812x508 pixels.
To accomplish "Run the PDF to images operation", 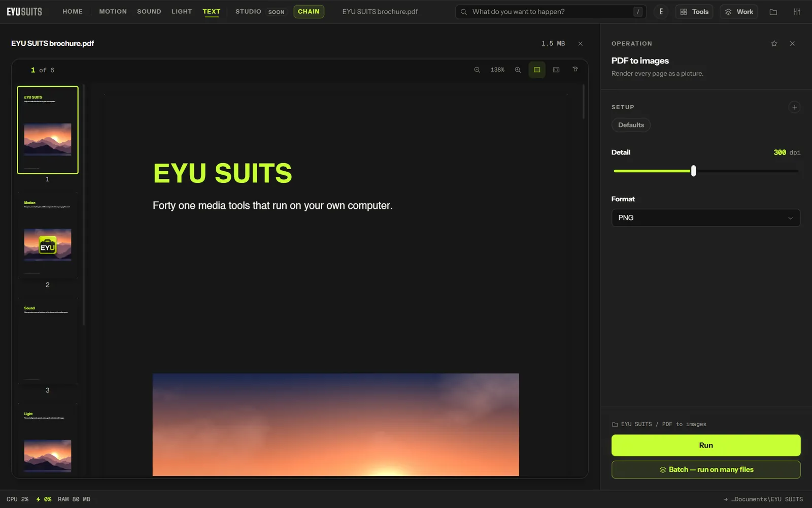I will click(x=706, y=446).
